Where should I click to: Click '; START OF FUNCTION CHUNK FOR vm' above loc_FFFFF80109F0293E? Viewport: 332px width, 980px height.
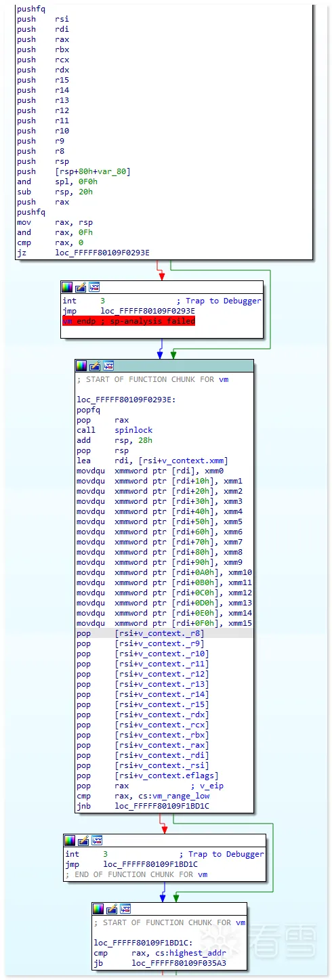(x=152, y=379)
